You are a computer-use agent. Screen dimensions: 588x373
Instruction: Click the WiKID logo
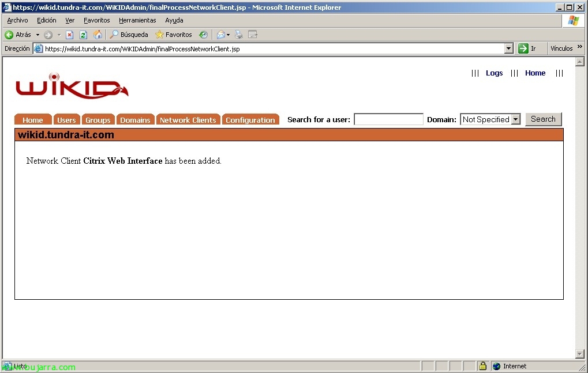coord(72,86)
